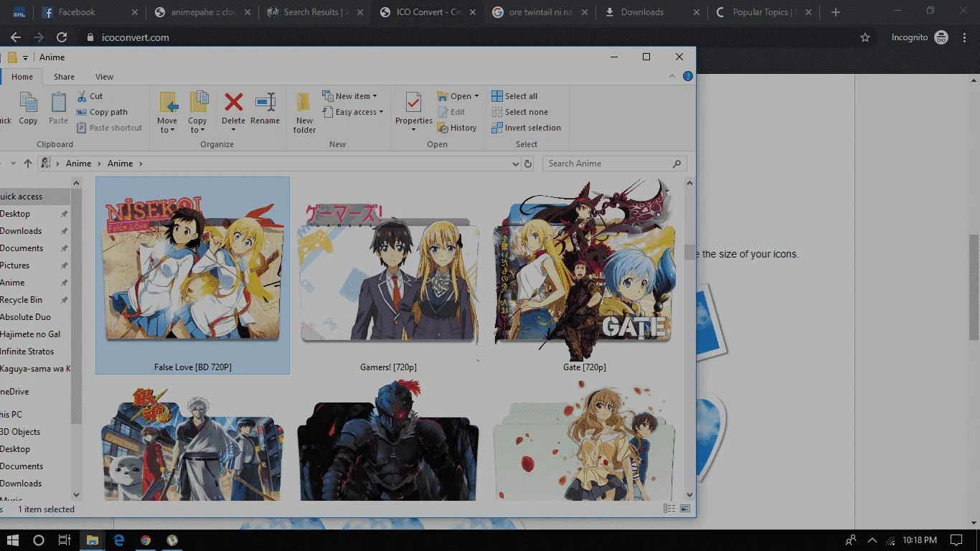The height and width of the screenshot is (551, 980).
Task: Open the quick access toolbar customize arrow
Action: coord(25,57)
